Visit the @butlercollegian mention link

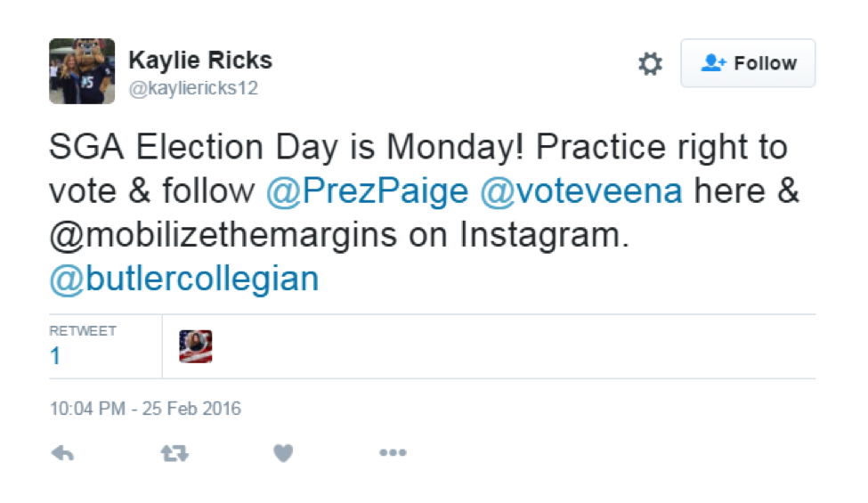(x=183, y=279)
